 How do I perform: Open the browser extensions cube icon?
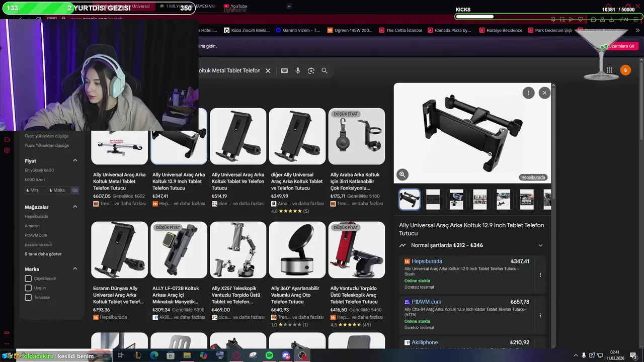(x=594, y=19)
